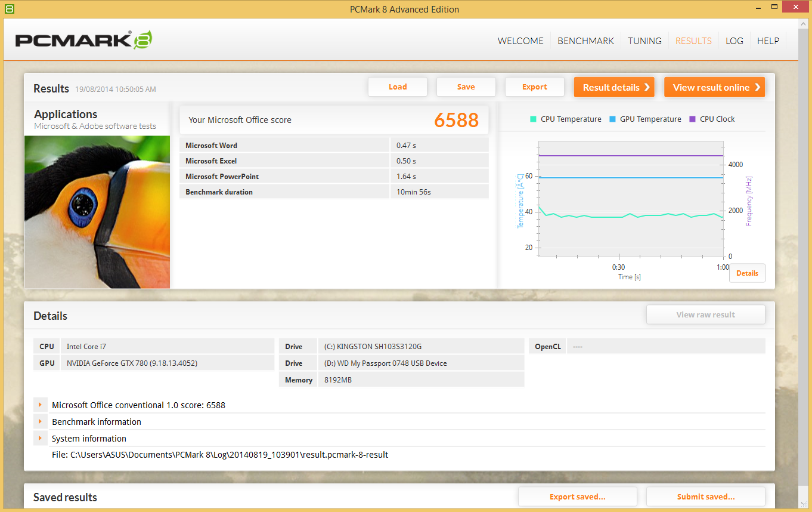Select the Microsoft Excel row

point(334,161)
